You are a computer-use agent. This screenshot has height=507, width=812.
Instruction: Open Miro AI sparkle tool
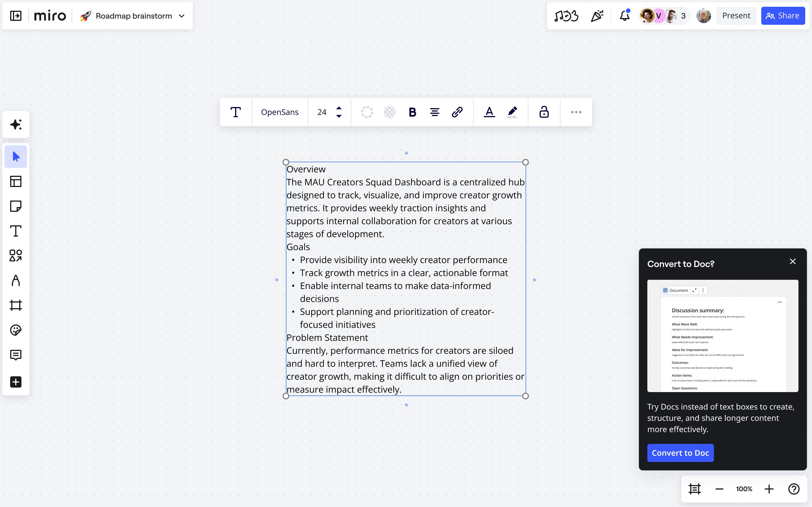click(16, 124)
